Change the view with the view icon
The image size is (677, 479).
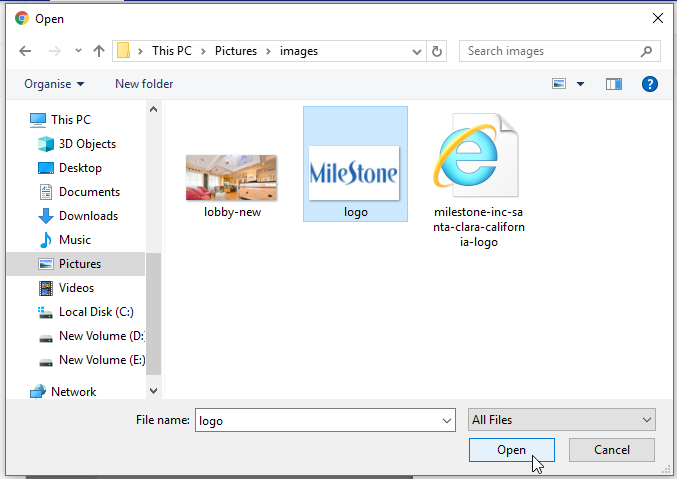pos(559,84)
